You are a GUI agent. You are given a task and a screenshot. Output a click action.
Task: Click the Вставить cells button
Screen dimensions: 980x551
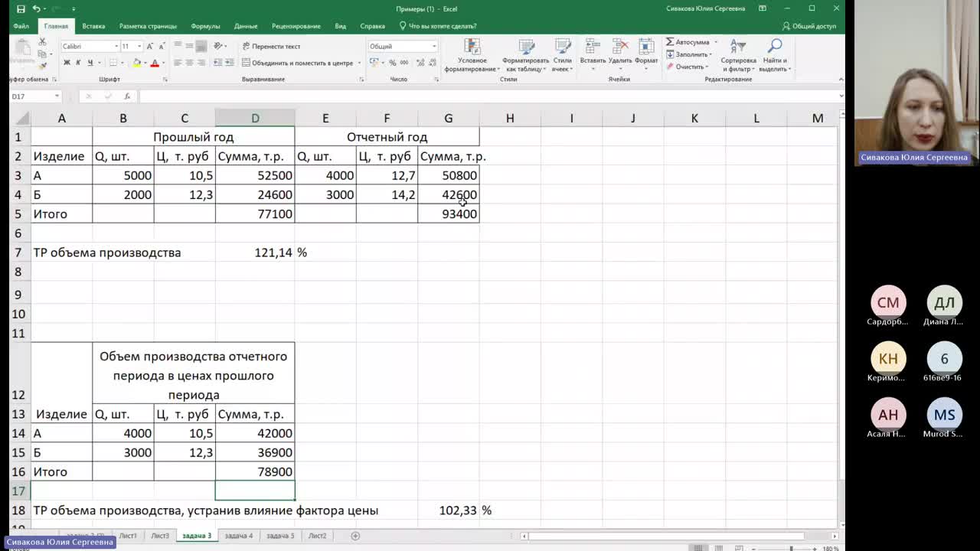(593, 54)
